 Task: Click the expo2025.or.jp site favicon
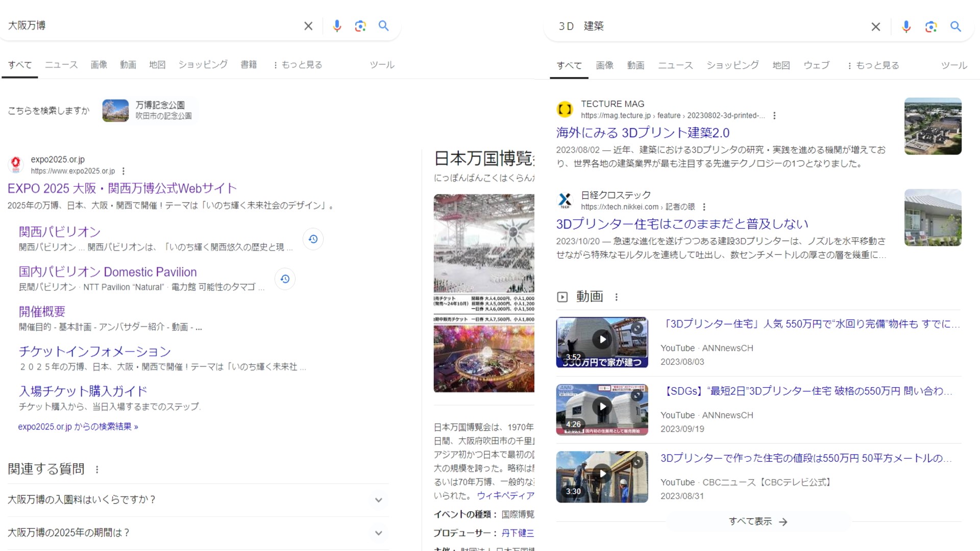16,165
